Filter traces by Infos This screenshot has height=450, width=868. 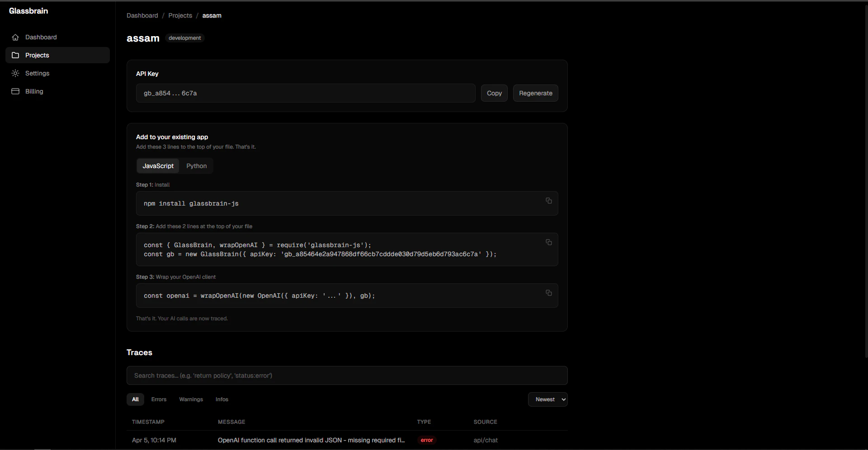pyautogui.click(x=222, y=399)
